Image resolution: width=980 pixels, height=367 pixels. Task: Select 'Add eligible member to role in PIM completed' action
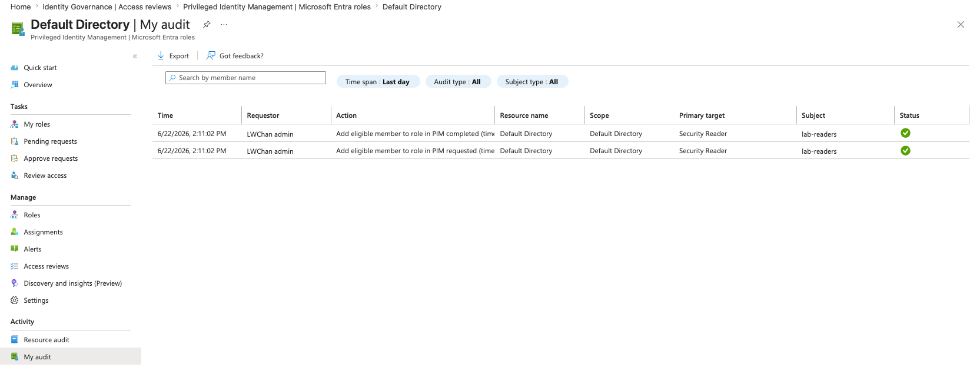pos(415,134)
